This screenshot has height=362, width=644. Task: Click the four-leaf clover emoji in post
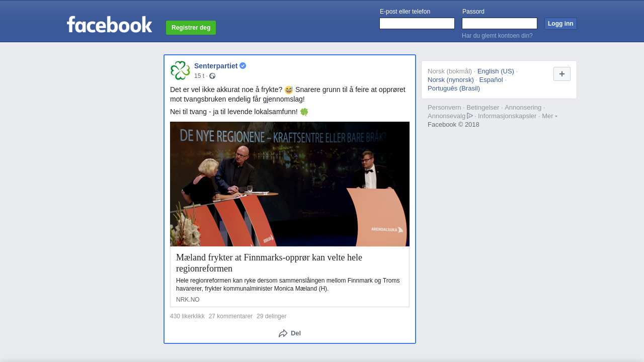[304, 112]
